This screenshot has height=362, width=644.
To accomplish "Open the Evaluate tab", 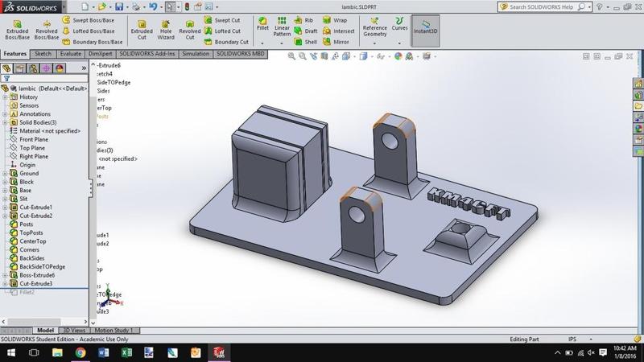I will coord(71,54).
